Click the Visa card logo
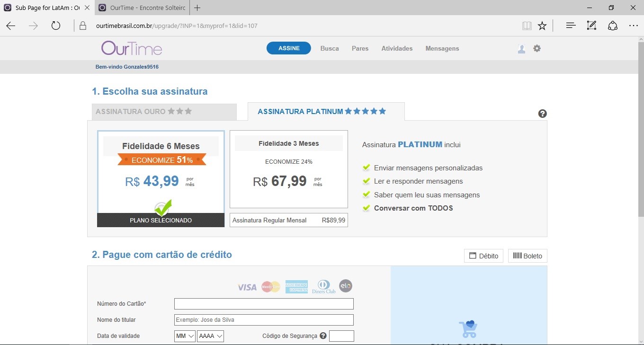This screenshot has width=644, height=345. point(247,287)
